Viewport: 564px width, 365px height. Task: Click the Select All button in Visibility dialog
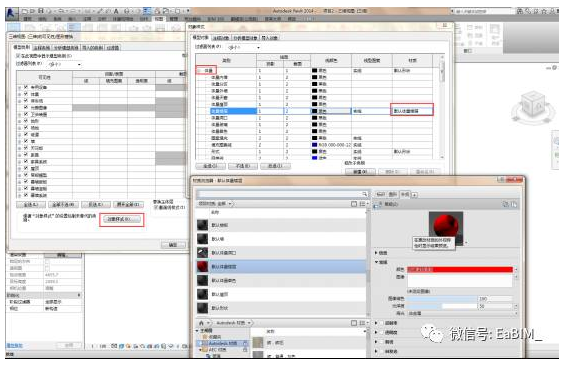pos(31,205)
